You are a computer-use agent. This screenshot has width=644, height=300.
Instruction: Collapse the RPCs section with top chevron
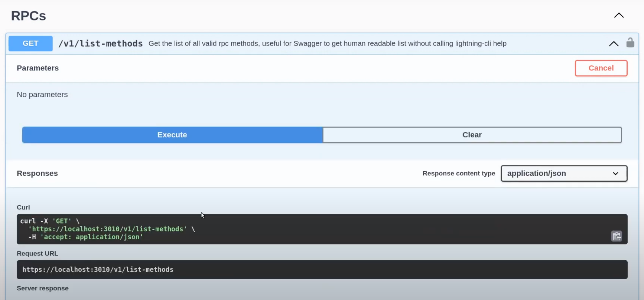coord(619,15)
